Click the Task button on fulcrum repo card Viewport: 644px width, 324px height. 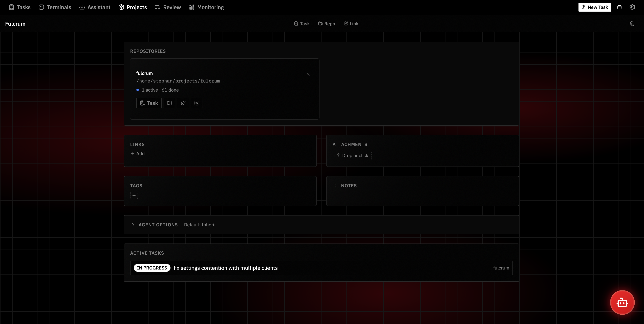click(x=149, y=103)
